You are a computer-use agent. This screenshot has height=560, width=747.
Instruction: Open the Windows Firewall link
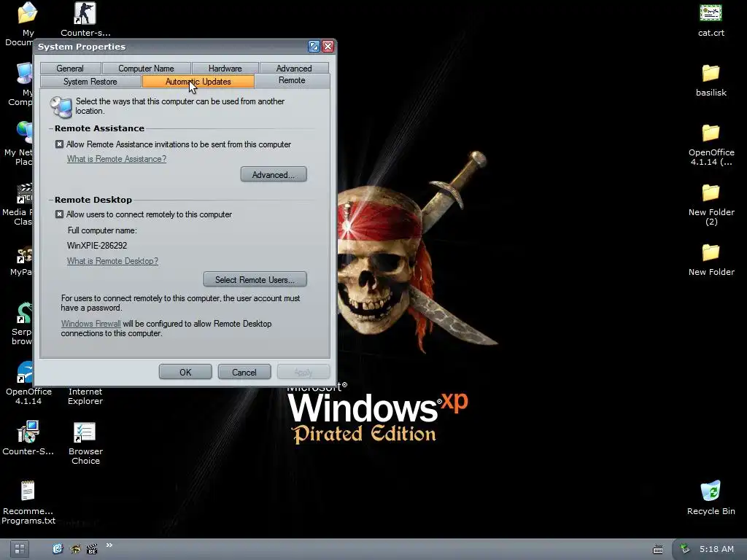point(91,324)
